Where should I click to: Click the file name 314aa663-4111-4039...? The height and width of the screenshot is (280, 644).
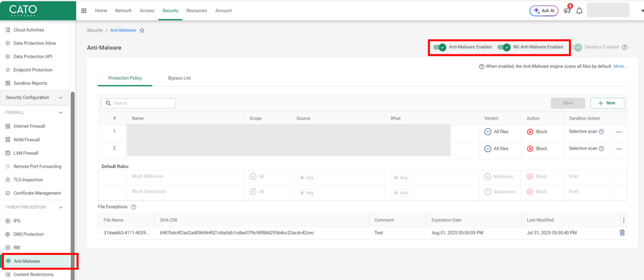126,233
